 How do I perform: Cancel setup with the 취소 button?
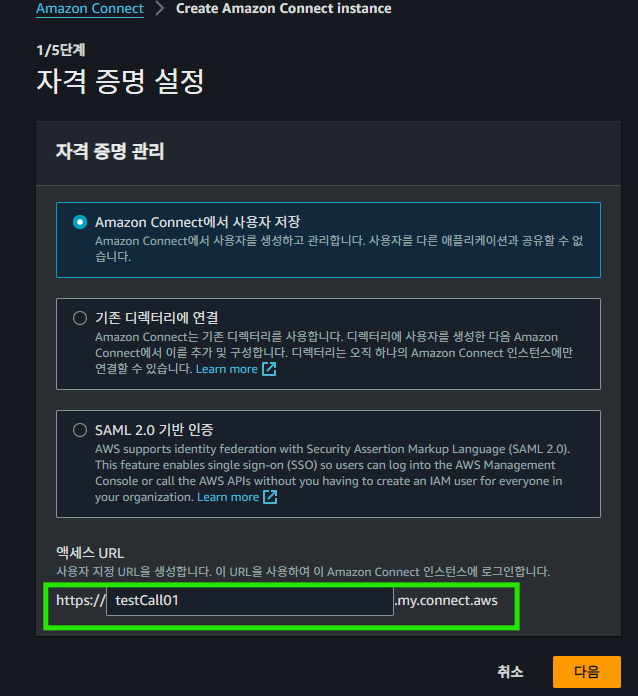(x=510, y=672)
